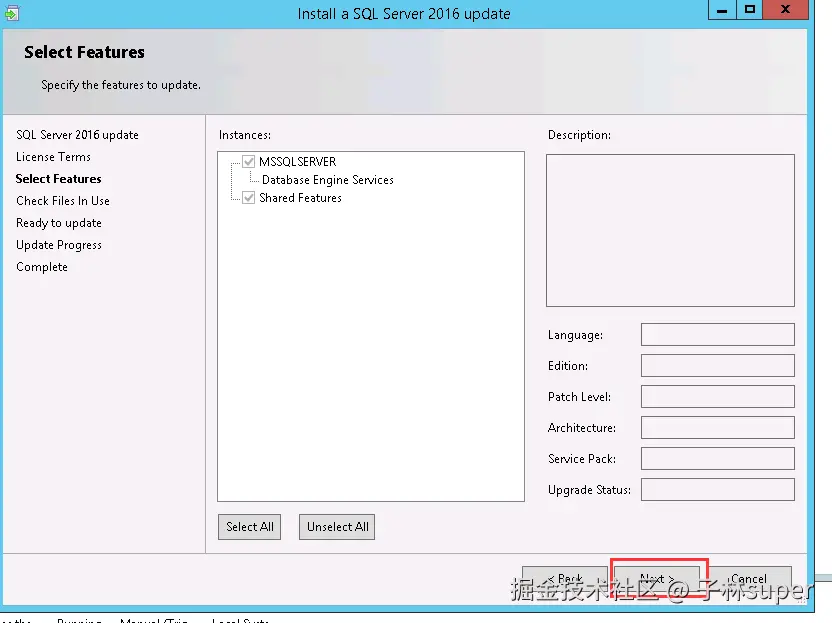Select the Shared Features label
Viewport: 832px width, 623px height.
[300, 198]
